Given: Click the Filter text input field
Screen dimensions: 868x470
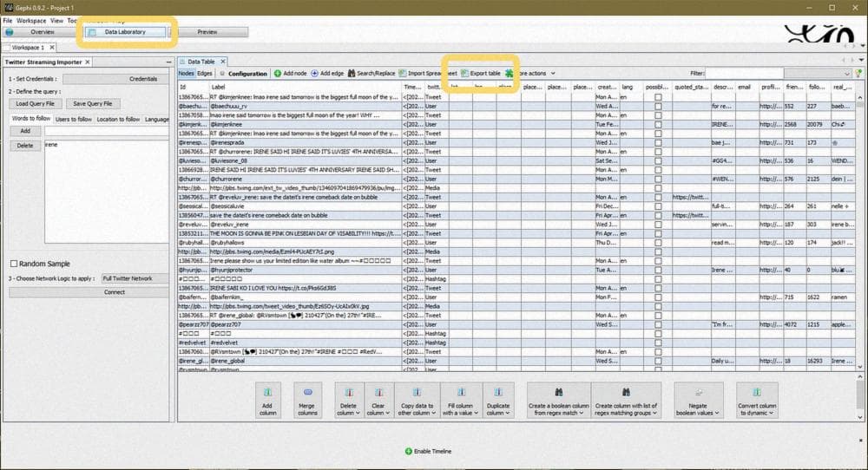Looking at the screenshot, I should coord(744,73).
